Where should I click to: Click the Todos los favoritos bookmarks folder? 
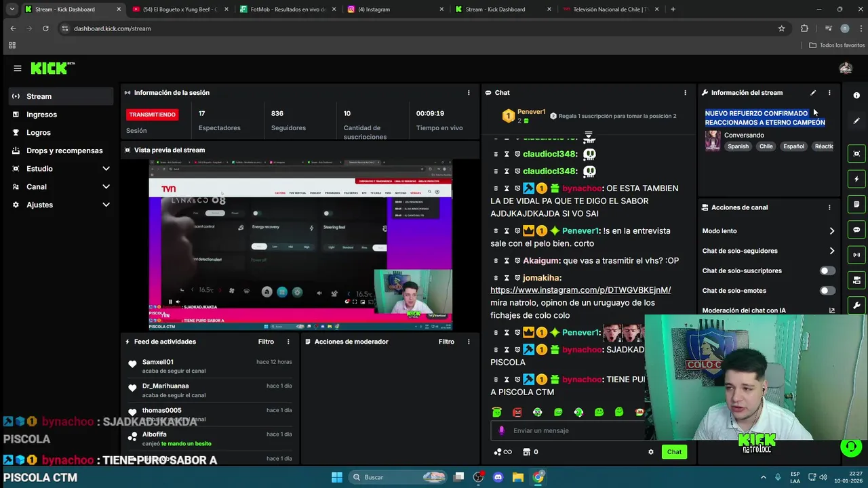point(836,45)
